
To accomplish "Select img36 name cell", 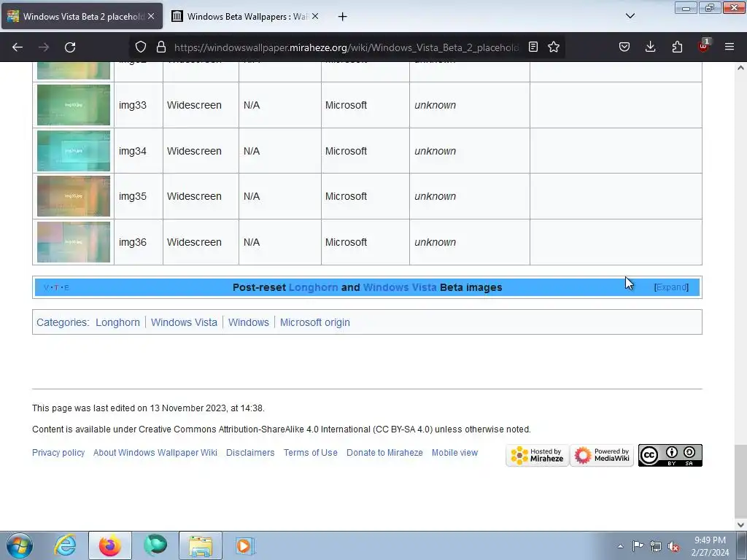I will click(x=138, y=242).
